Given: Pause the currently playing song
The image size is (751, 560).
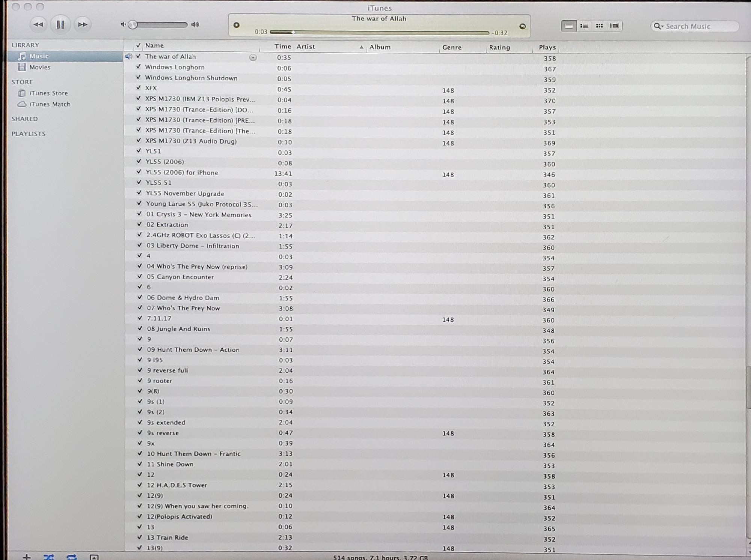Looking at the screenshot, I should click(x=60, y=25).
